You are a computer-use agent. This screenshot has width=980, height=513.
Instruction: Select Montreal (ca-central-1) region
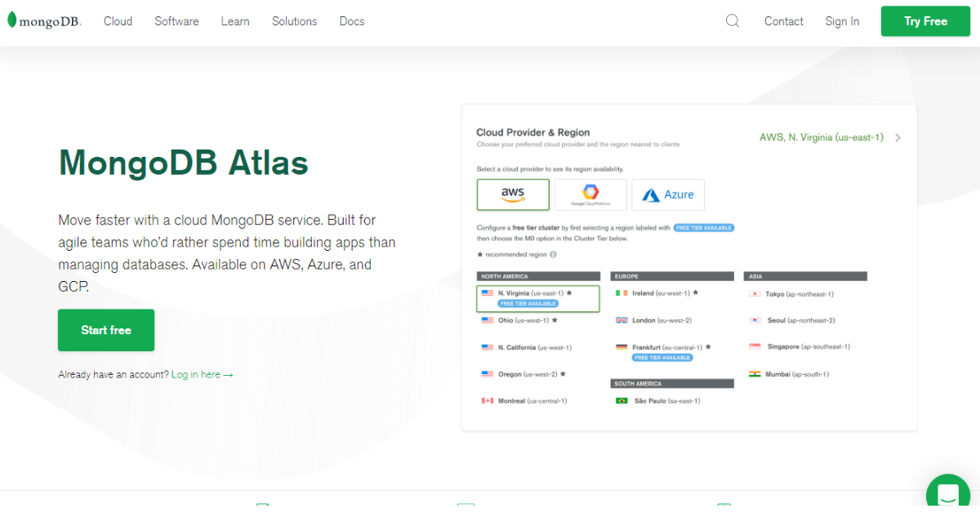point(532,401)
